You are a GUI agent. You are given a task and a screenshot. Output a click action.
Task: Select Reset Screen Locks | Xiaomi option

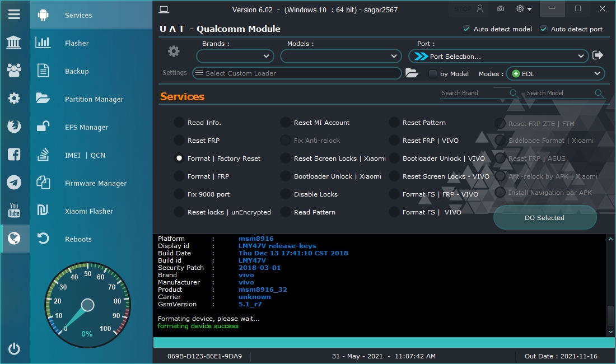click(x=286, y=158)
